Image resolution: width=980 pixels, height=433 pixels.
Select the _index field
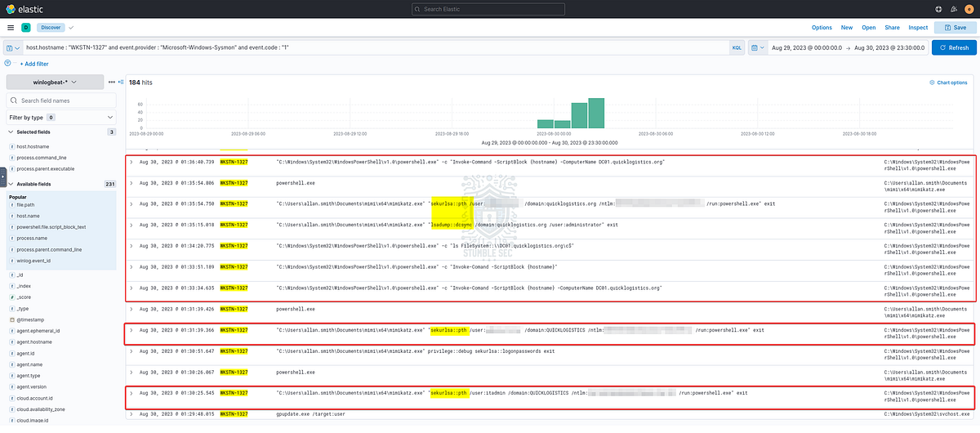pos(24,287)
